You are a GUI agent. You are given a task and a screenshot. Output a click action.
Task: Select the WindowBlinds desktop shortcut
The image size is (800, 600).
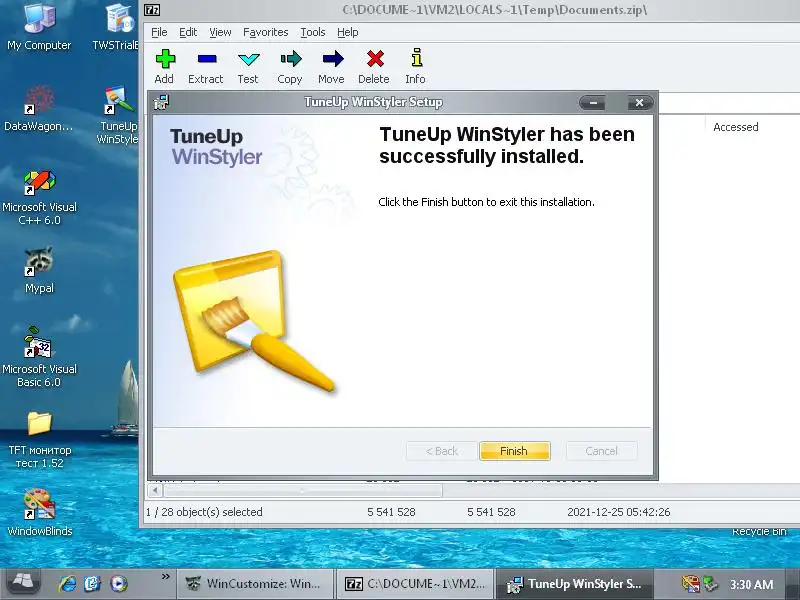point(40,513)
